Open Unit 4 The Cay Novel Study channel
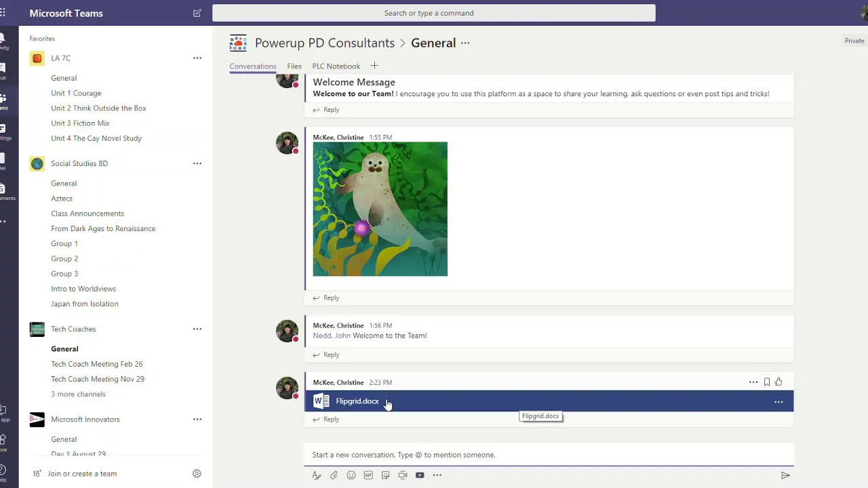The height and width of the screenshot is (488, 868). [x=96, y=138]
